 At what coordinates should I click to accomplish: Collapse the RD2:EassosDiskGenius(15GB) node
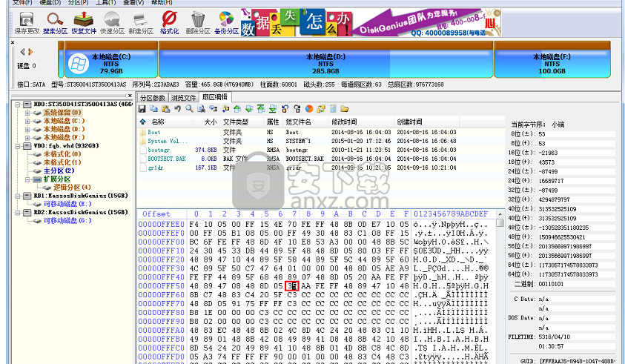tap(18, 213)
